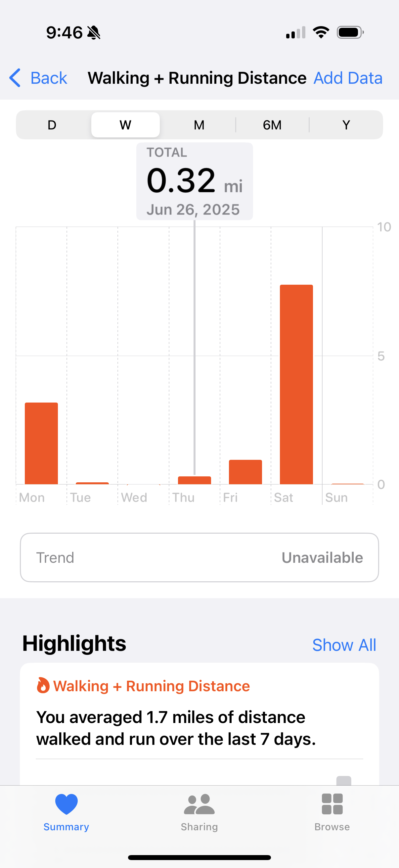This screenshot has height=868, width=399.
Task: Tap the battery indicator in status bar
Action: click(x=350, y=32)
